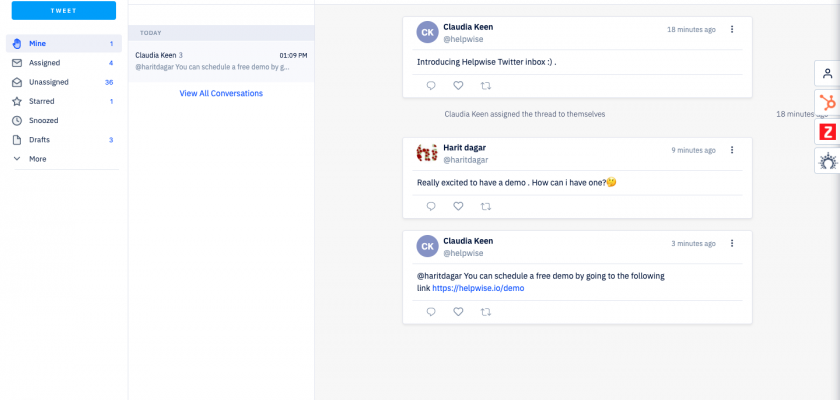Click the View All Conversations link
The image size is (840, 400).
pyautogui.click(x=221, y=93)
